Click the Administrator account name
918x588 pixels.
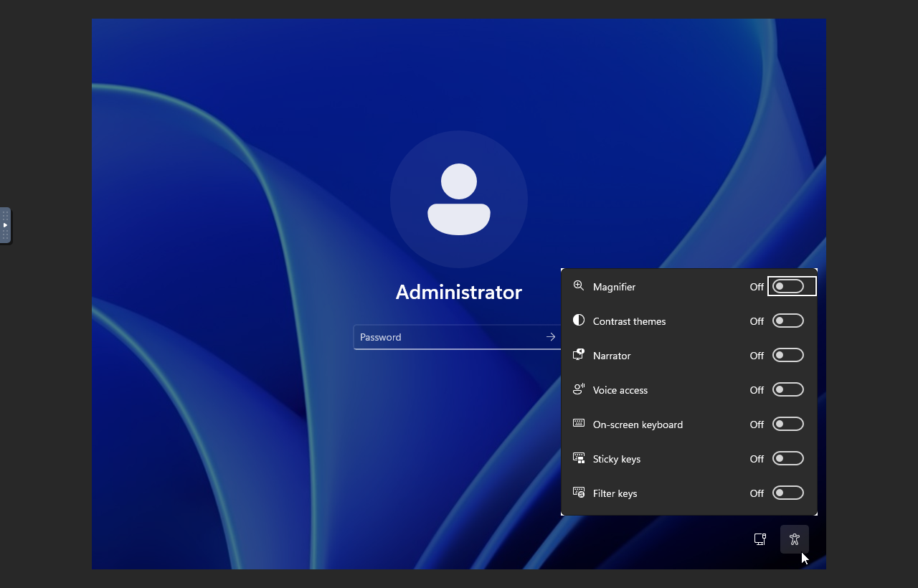click(459, 292)
